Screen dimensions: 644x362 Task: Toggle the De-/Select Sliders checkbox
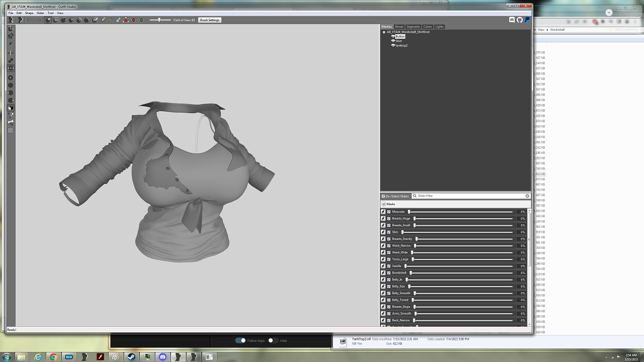[x=383, y=196]
